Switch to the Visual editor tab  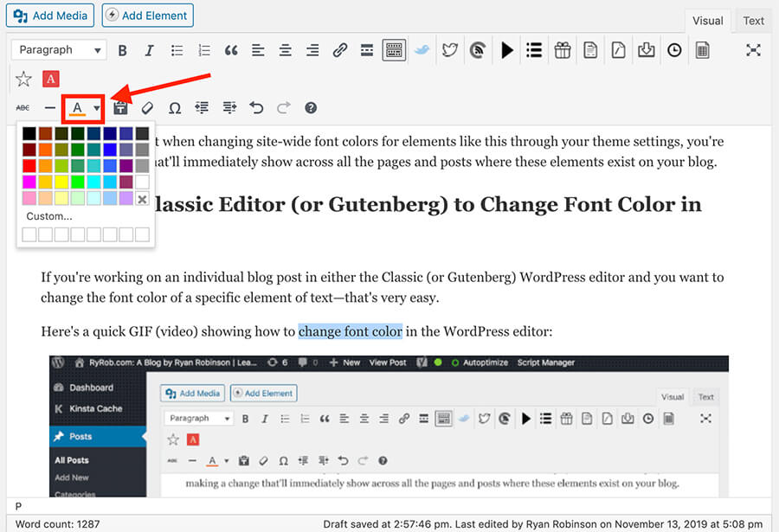(x=707, y=21)
